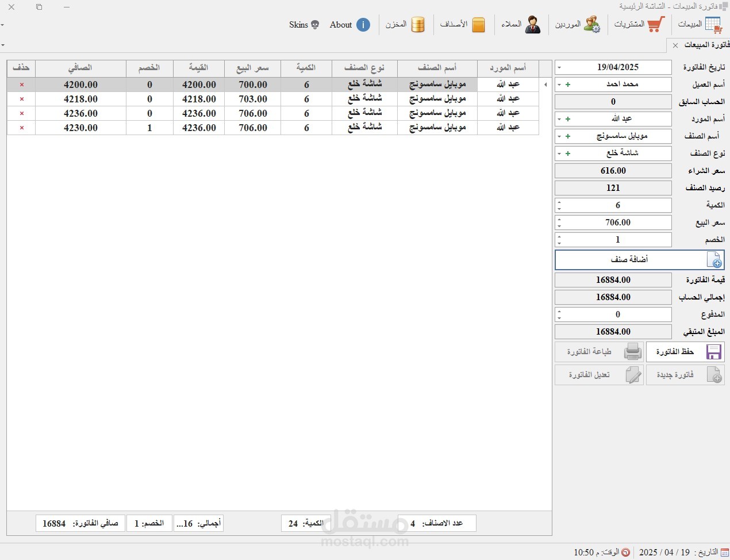This screenshot has width=730, height=560.
Task: Click the المبلغ المتبقى remaining amount field
Action: (613, 332)
